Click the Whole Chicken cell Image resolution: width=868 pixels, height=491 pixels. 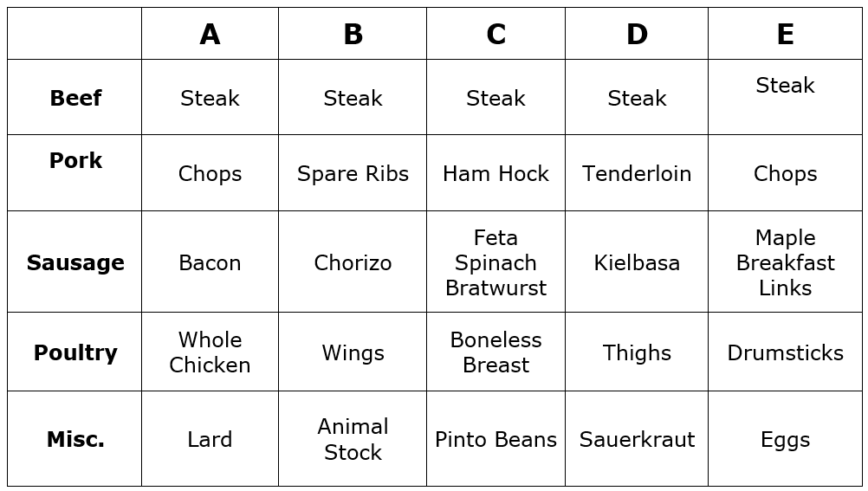pyautogui.click(x=210, y=352)
